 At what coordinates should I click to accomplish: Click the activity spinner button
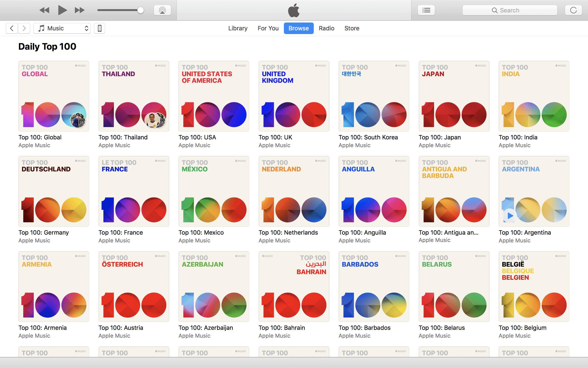[574, 10]
